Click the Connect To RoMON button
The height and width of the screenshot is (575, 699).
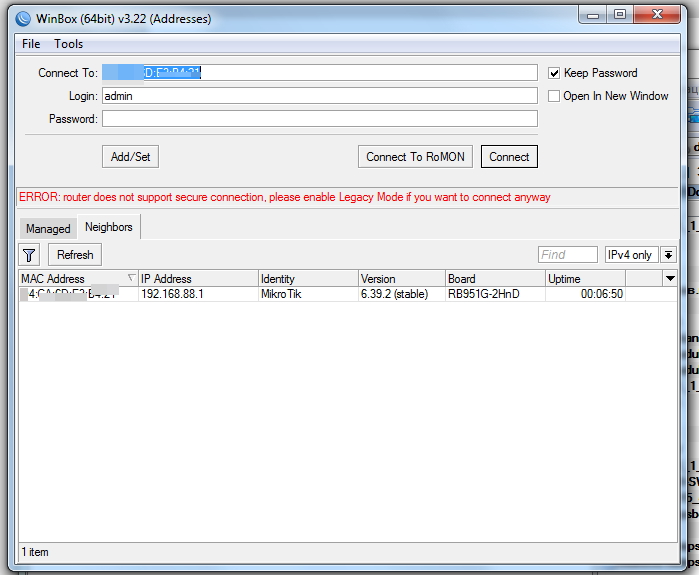coord(415,157)
